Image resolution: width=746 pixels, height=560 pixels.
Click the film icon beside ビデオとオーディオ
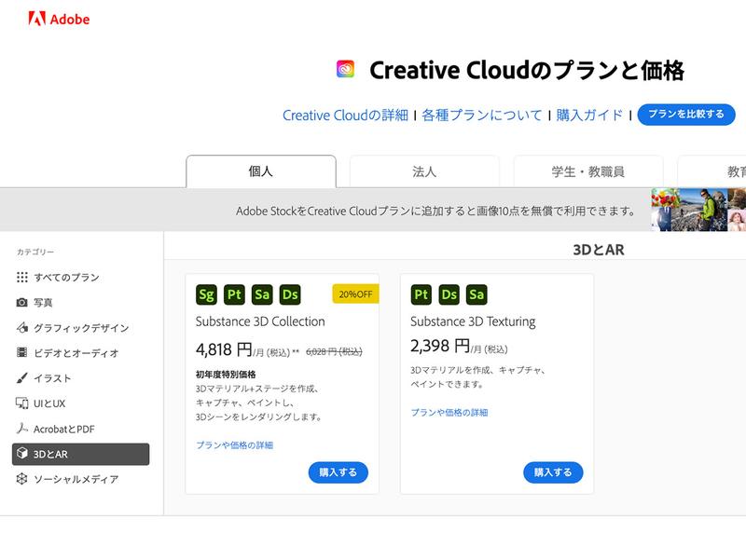click(21, 352)
